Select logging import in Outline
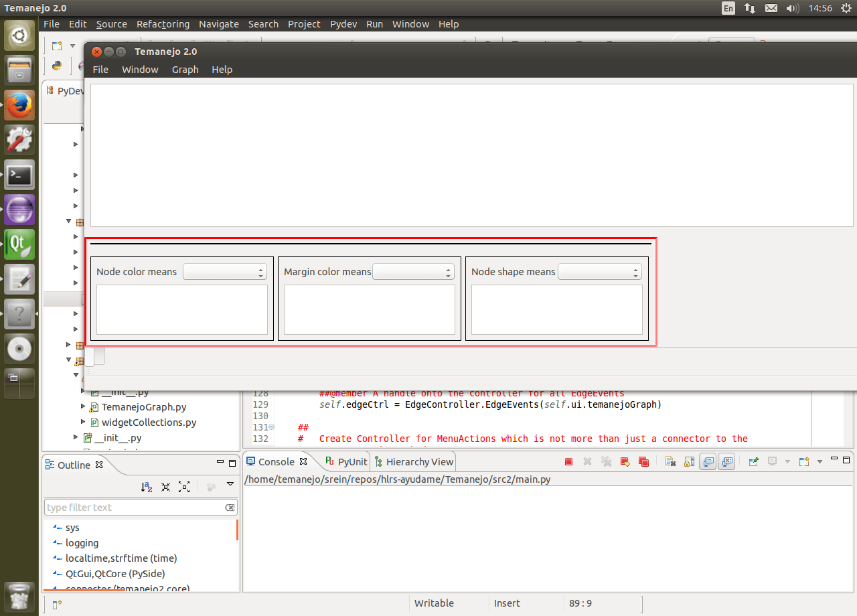This screenshot has width=857, height=616. [x=82, y=543]
